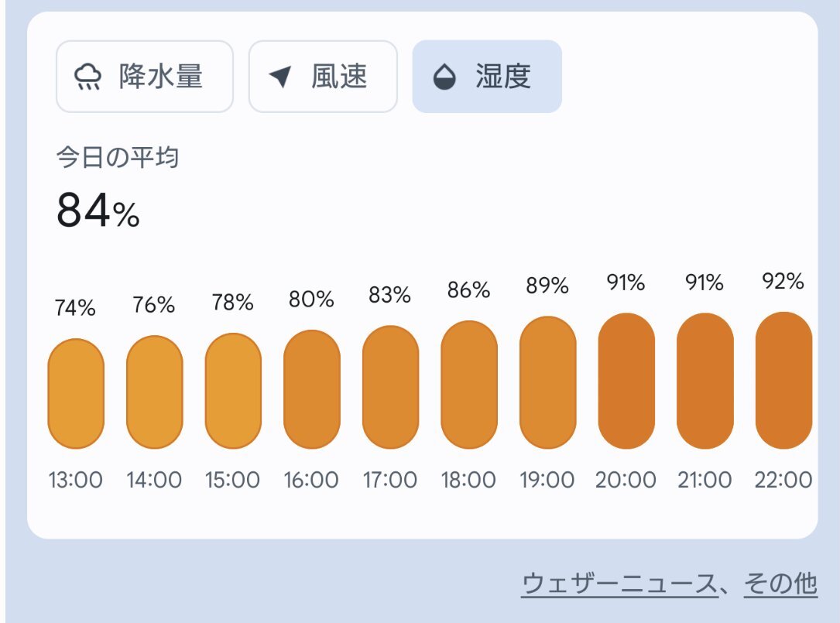Image resolution: width=840 pixels, height=623 pixels.
Task: Select the 15:00 humidity bar
Action: tap(233, 391)
